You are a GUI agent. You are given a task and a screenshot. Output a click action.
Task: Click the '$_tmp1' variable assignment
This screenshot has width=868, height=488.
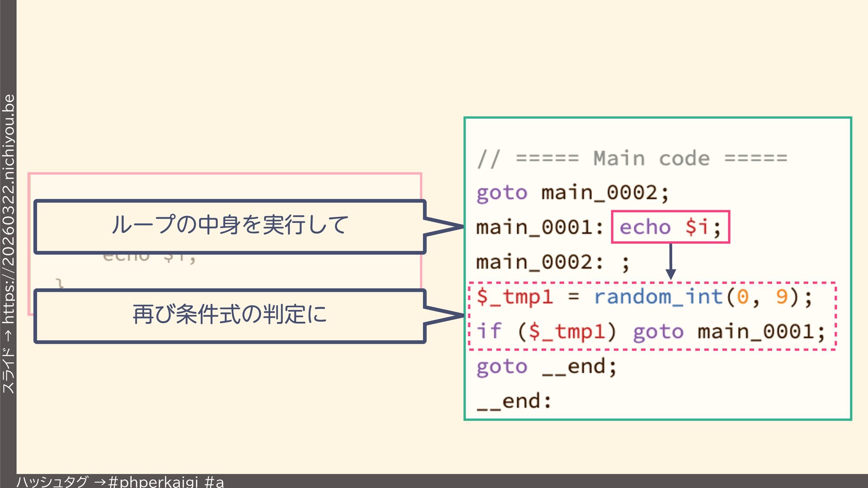point(514,297)
